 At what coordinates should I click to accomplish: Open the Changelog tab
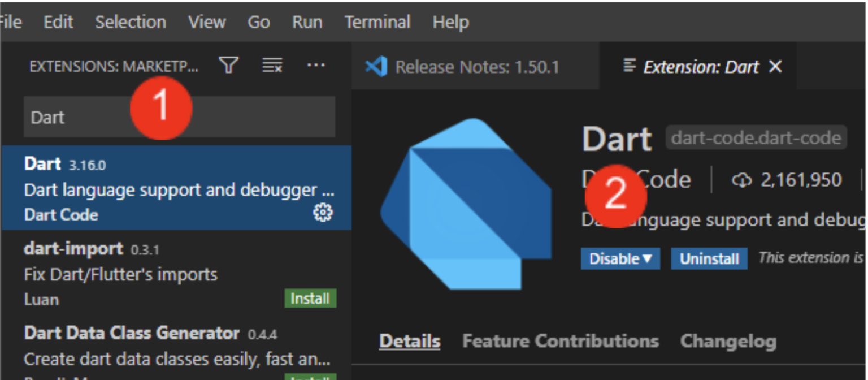728,341
